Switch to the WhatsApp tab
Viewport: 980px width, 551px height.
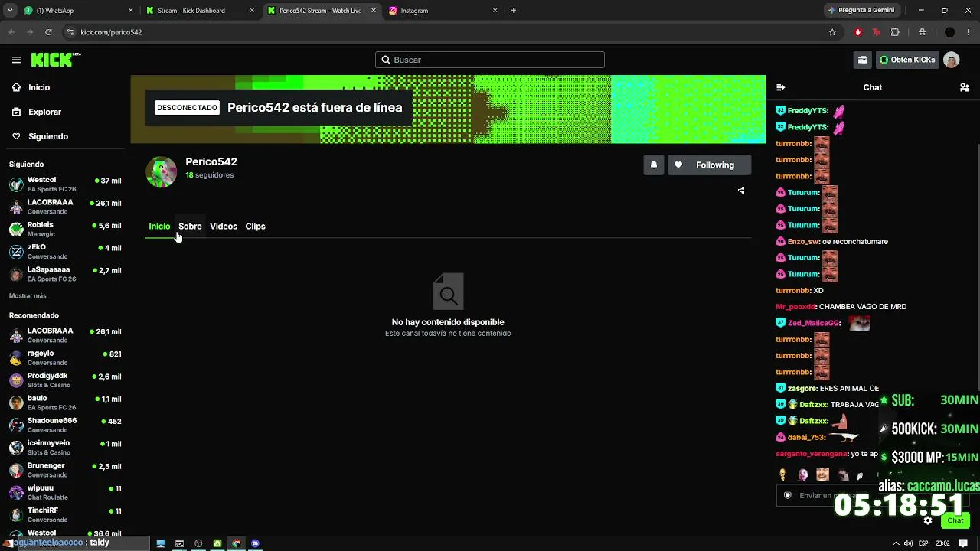(x=78, y=11)
